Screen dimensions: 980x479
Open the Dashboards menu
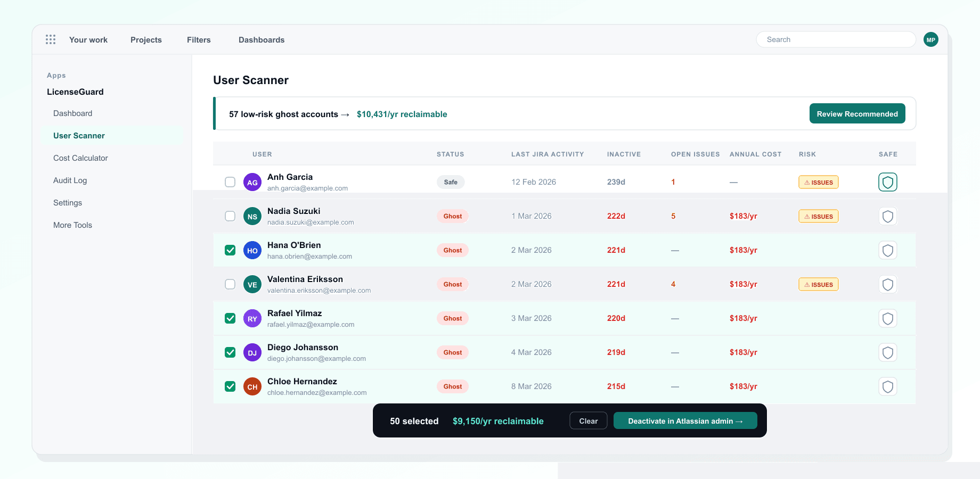(262, 40)
